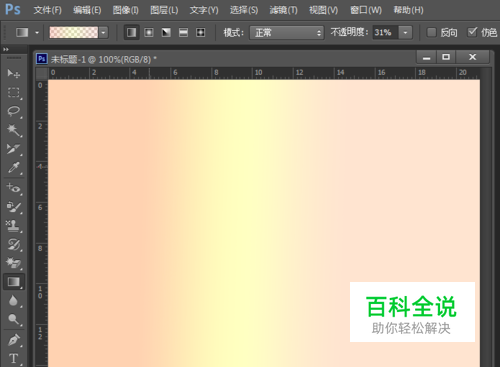Viewport: 500px width, 367px height.
Task: Select the Gradient tool in toolbox
Action: pyautogui.click(x=14, y=282)
